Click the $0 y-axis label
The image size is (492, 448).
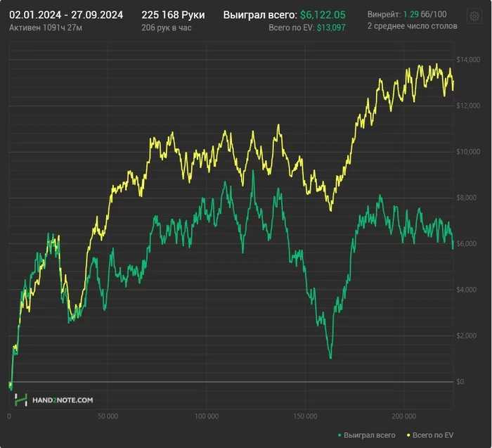(460, 382)
